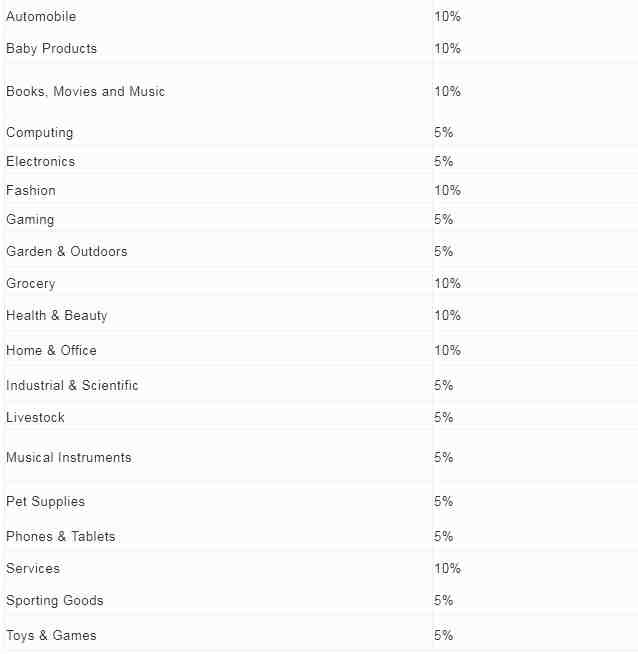
Task: Click the Garden & Outdoors label
Action: 67,251
